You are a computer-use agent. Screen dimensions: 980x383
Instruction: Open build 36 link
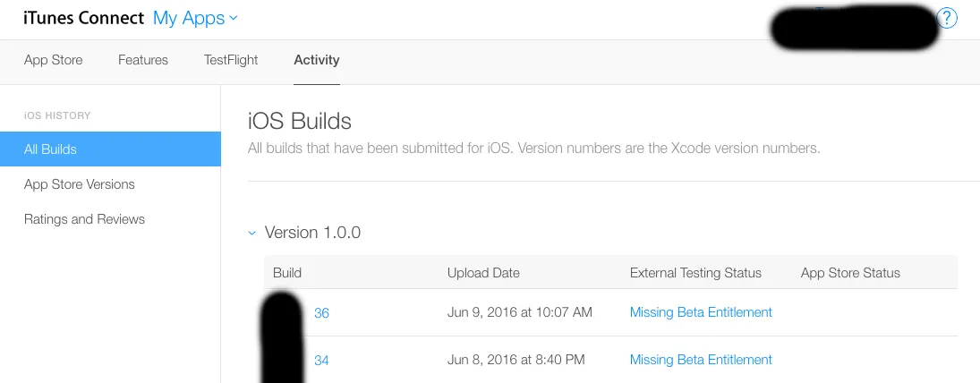click(321, 313)
